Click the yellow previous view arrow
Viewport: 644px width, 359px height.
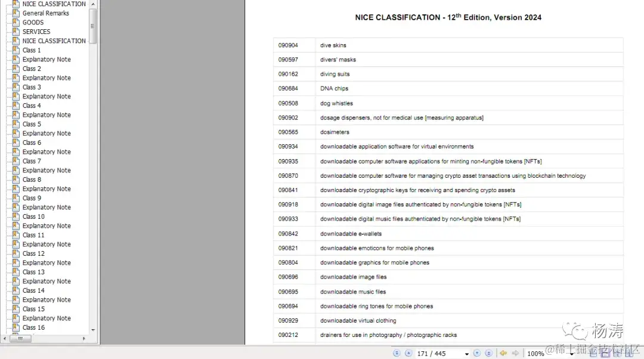click(503, 353)
